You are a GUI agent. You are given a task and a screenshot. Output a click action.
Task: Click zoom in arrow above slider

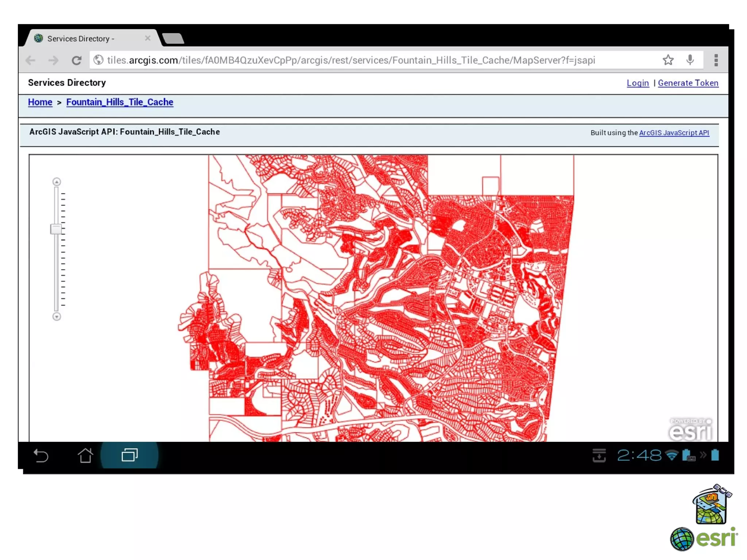point(57,182)
